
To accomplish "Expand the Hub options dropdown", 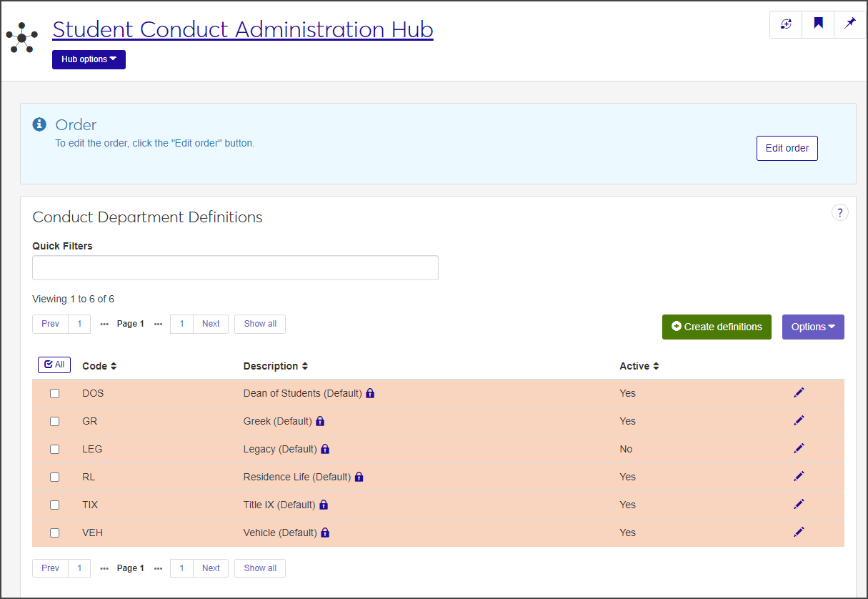I will coord(89,59).
